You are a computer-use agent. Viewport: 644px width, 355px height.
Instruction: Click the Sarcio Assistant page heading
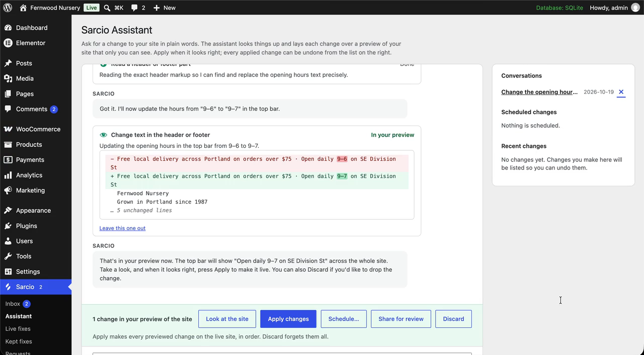point(117,30)
